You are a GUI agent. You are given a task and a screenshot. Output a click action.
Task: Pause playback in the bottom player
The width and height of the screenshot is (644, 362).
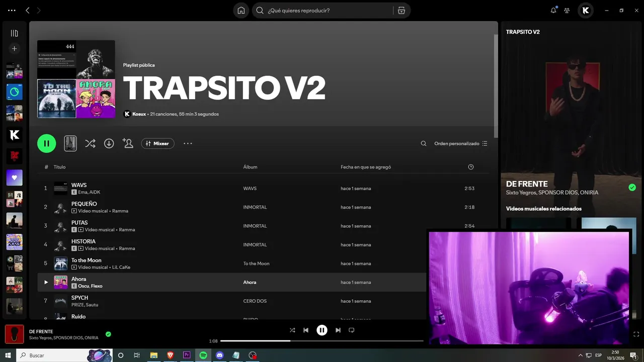[x=322, y=330]
